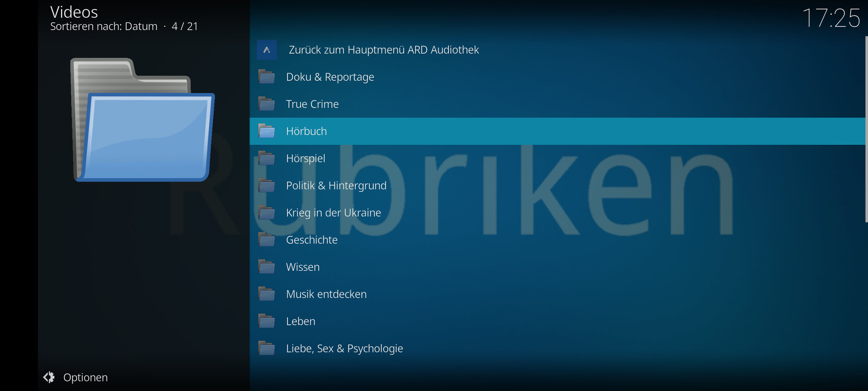Select 'Krieg in der Ukraine' entry
The image size is (868, 391).
coord(557,213)
